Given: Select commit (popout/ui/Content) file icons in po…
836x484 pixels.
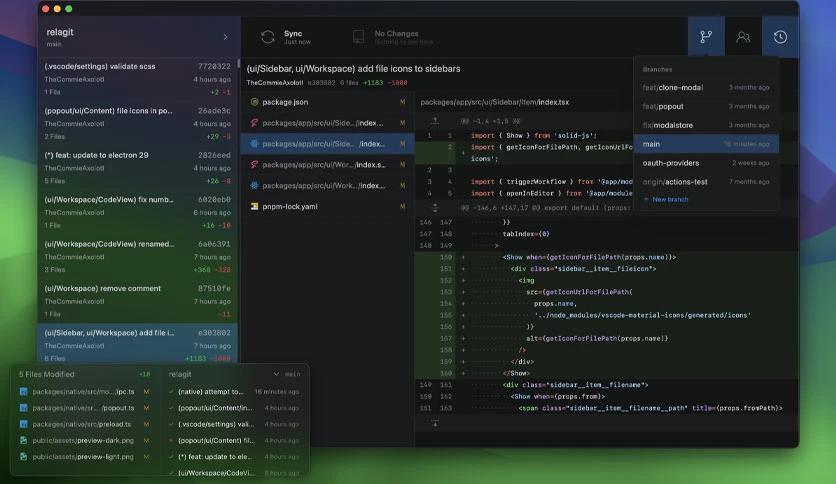Looking at the screenshot, I should [x=138, y=123].
